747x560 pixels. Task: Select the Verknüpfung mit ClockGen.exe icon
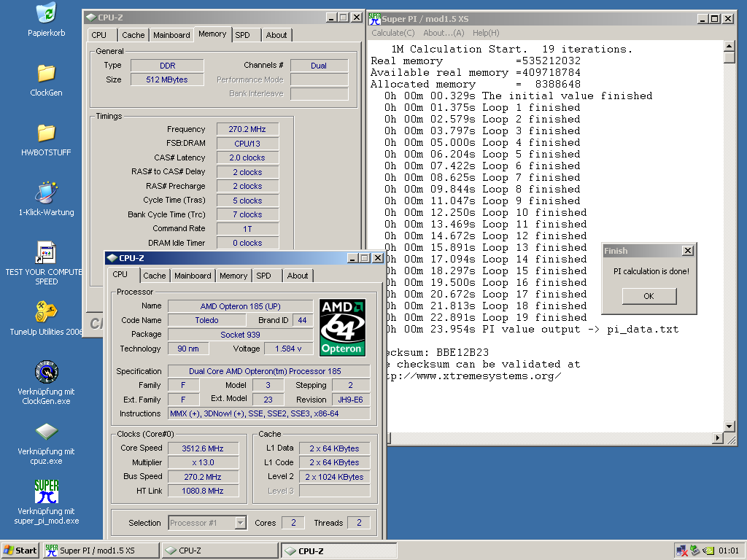pyautogui.click(x=46, y=372)
